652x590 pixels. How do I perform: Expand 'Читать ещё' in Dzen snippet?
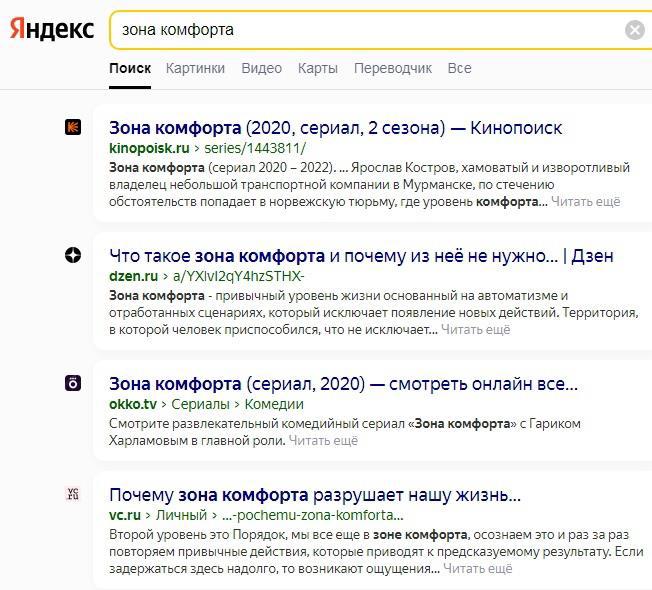[476, 329]
